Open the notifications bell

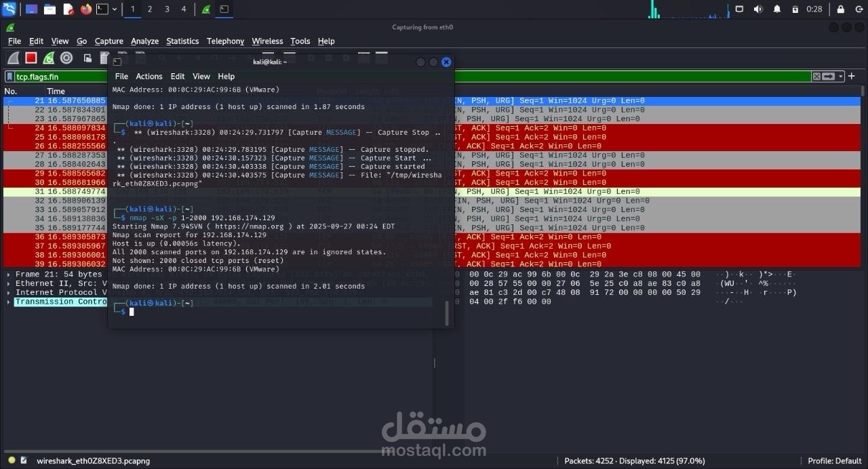(x=777, y=9)
